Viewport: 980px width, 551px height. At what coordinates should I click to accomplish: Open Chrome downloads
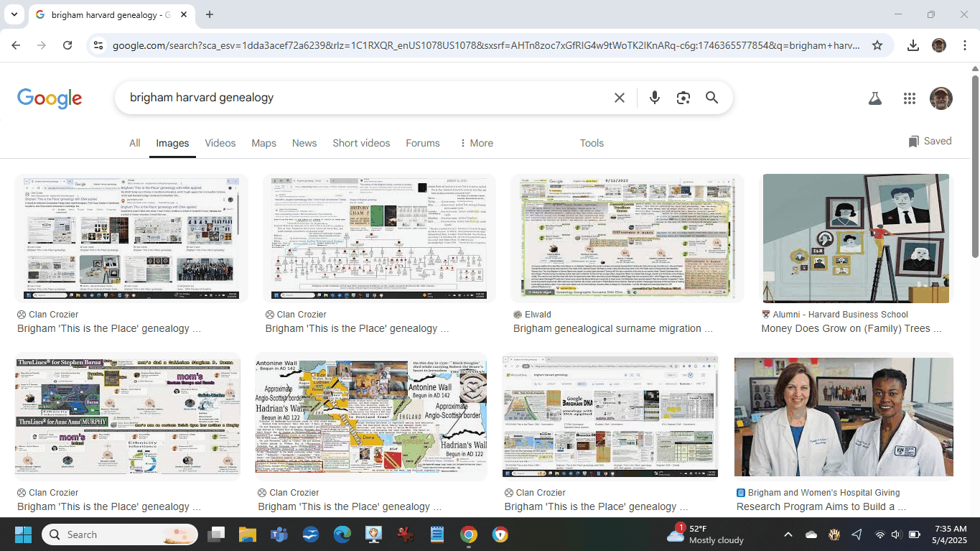point(913,45)
